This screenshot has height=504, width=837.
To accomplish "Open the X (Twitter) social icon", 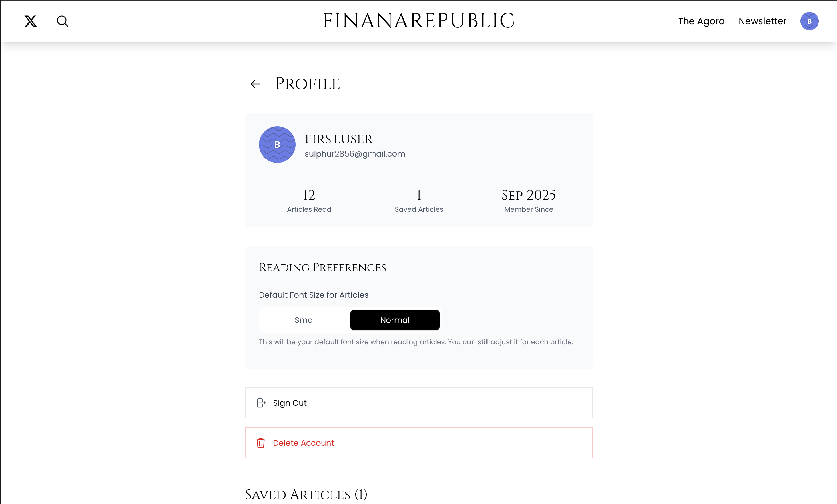I will pos(31,21).
